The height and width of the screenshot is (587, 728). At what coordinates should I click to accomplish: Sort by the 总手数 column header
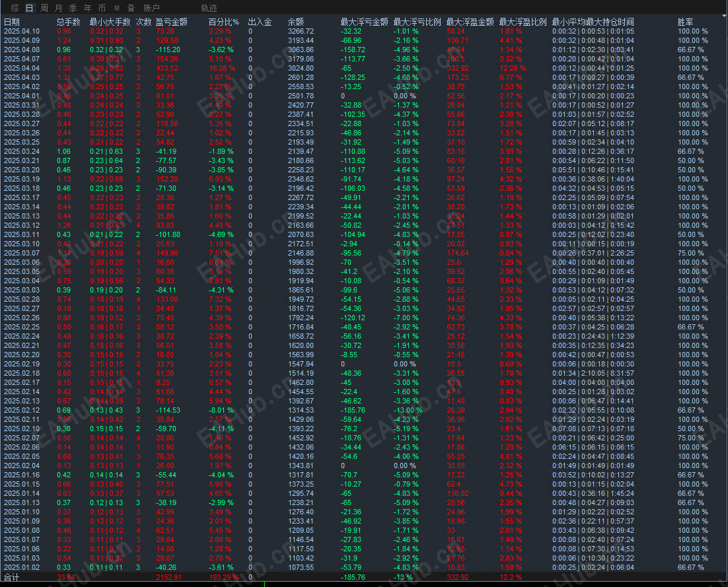tap(68, 22)
